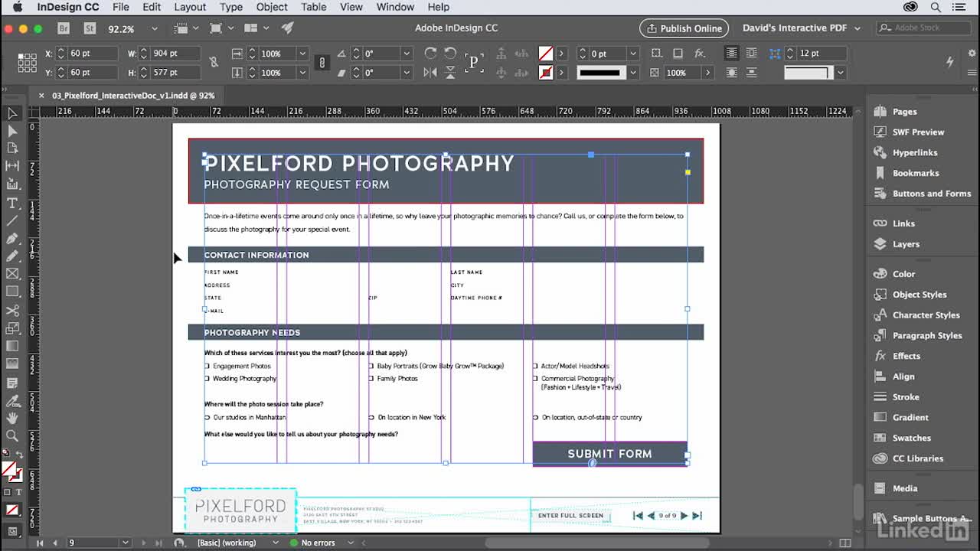
Task: Select the Selection tool arrow
Action: [12, 113]
